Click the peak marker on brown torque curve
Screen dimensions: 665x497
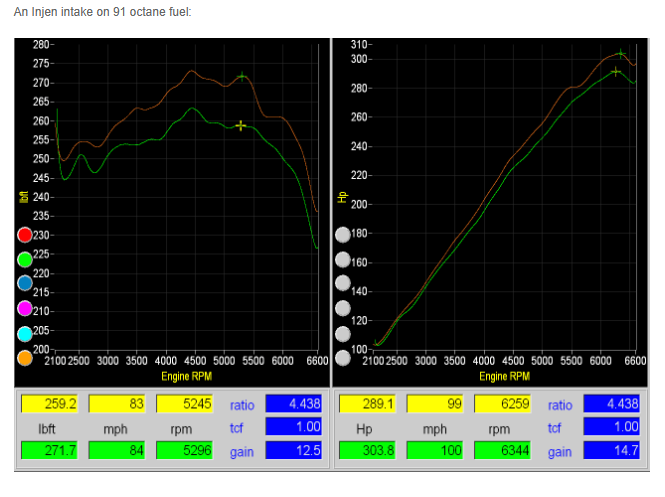[x=242, y=76]
